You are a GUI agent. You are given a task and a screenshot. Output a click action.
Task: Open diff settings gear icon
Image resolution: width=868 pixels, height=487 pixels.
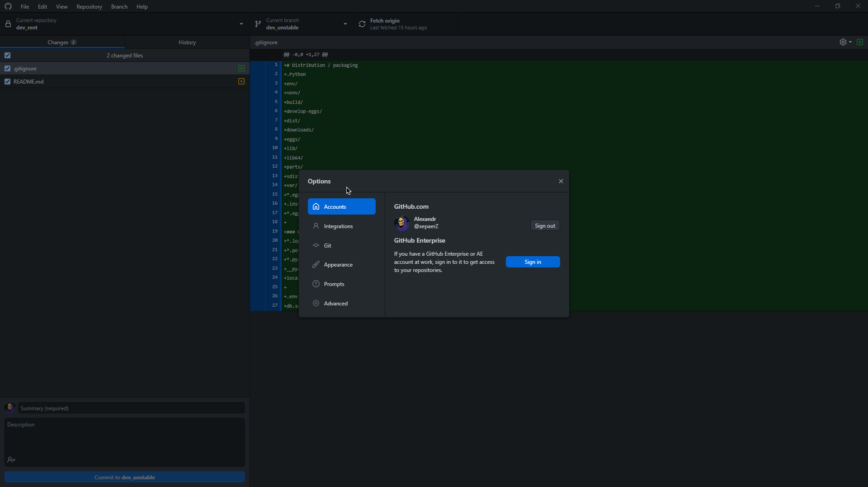(843, 42)
